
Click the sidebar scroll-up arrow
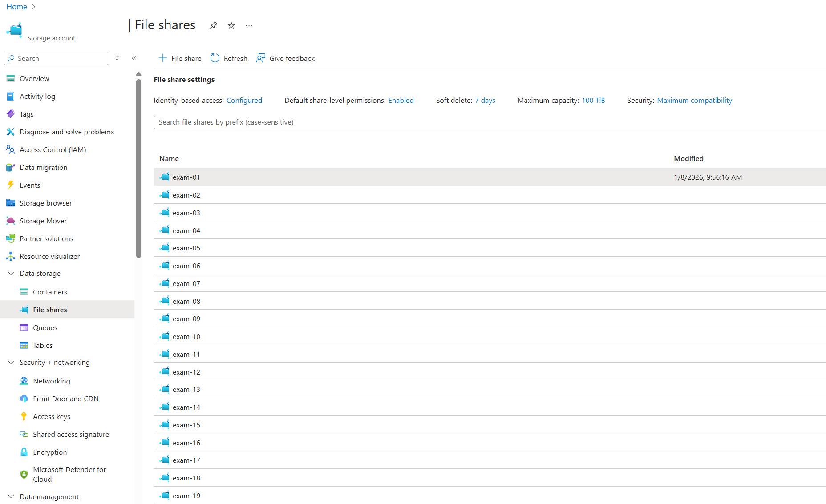pos(138,74)
